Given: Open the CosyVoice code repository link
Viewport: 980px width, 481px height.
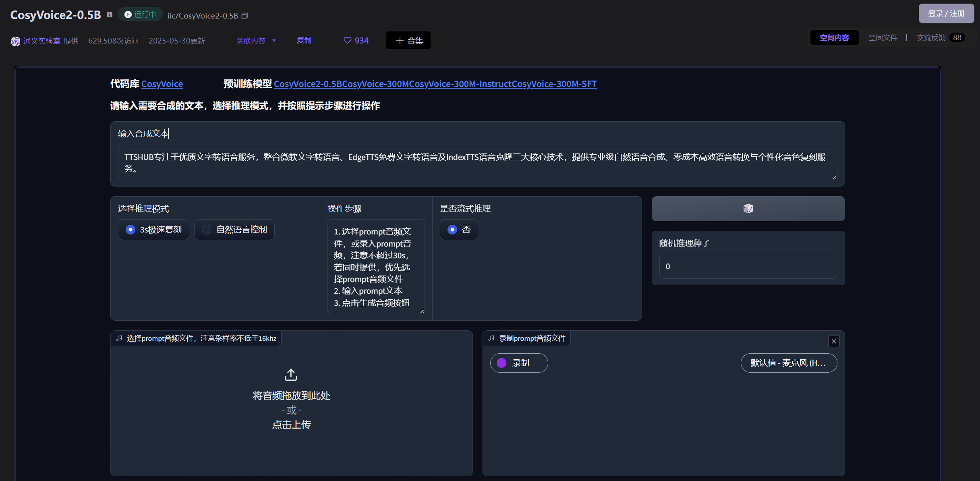Looking at the screenshot, I should pyautogui.click(x=162, y=84).
